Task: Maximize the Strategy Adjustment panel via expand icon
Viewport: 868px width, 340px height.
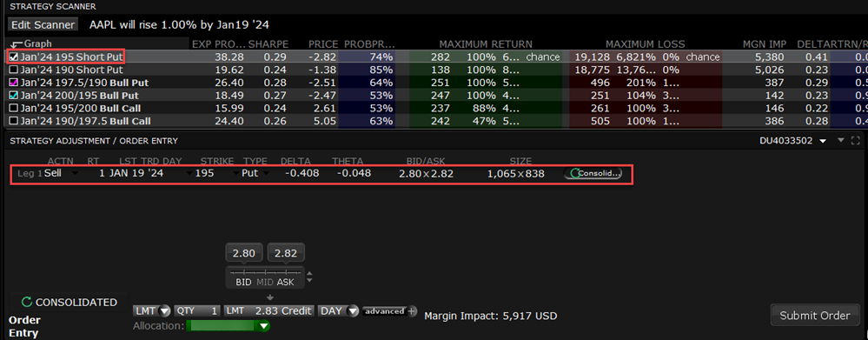Action: point(857,141)
